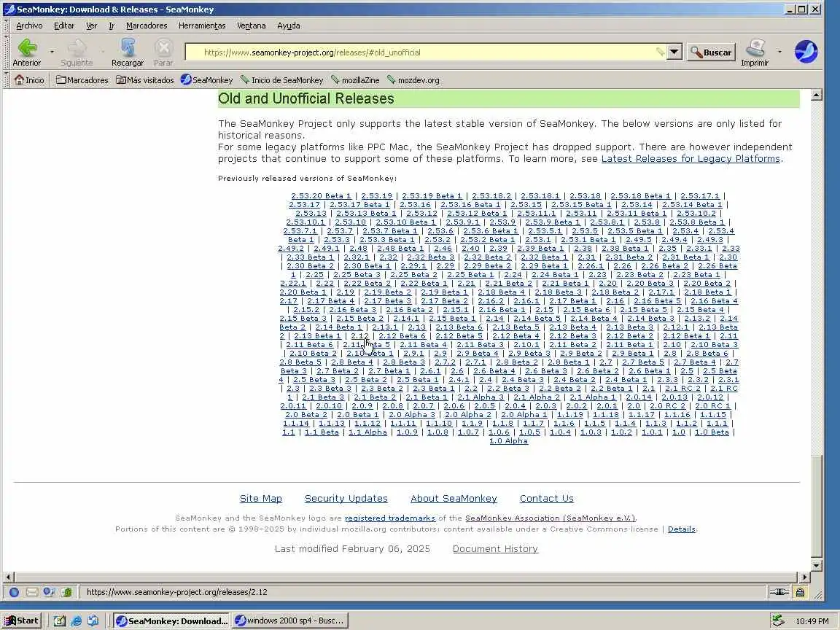The image size is (840, 630).
Task: Open Contact Us footer link
Action: pyautogui.click(x=546, y=498)
